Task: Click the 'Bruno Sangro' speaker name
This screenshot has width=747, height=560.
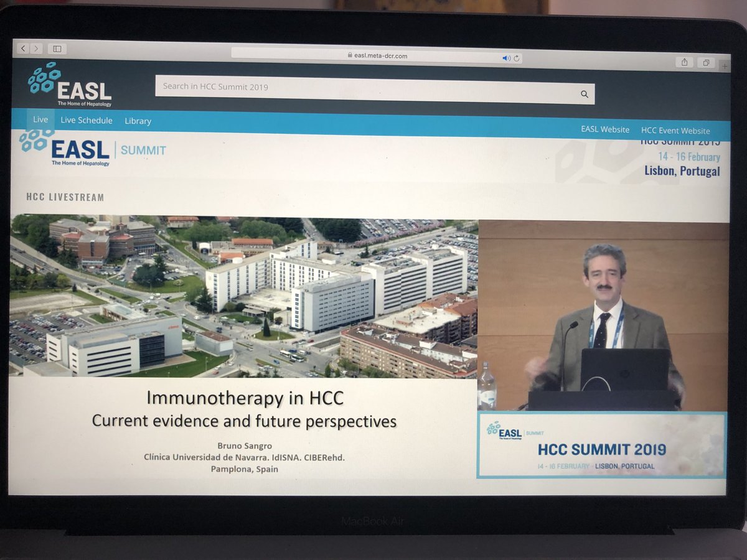Action: pyautogui.click(x=244, y=446)
